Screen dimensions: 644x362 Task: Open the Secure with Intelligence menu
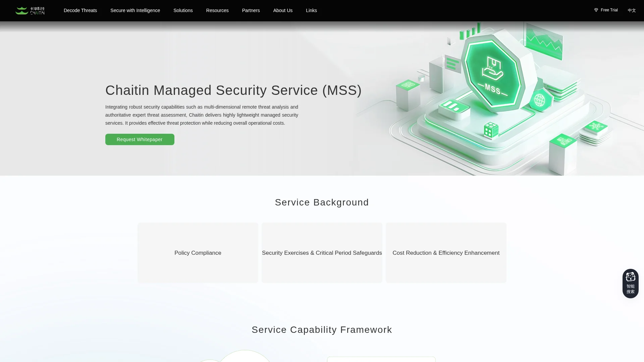(135, 10)
